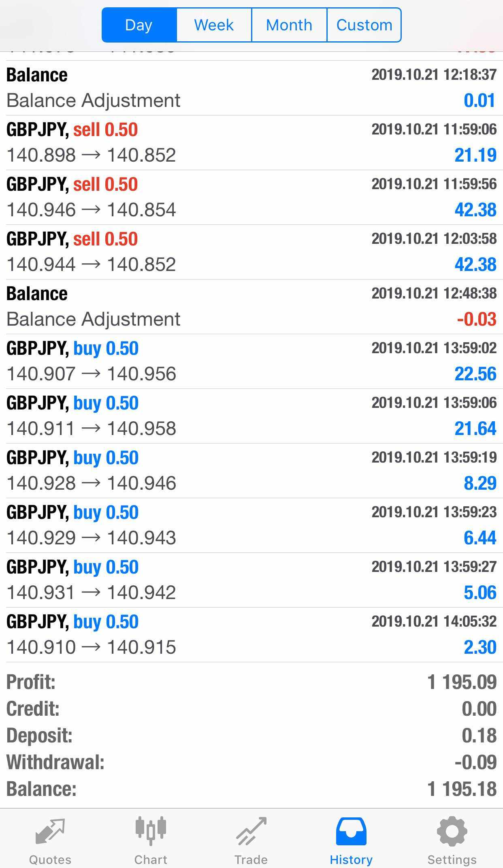
Task: Select the buy trade with 21.64 profit
Action: (x=251, y=416)
